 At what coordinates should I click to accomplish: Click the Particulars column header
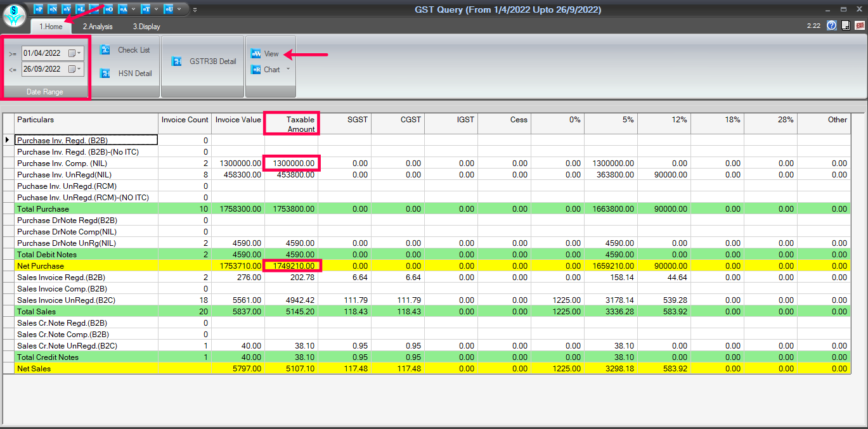pos(87,124)
